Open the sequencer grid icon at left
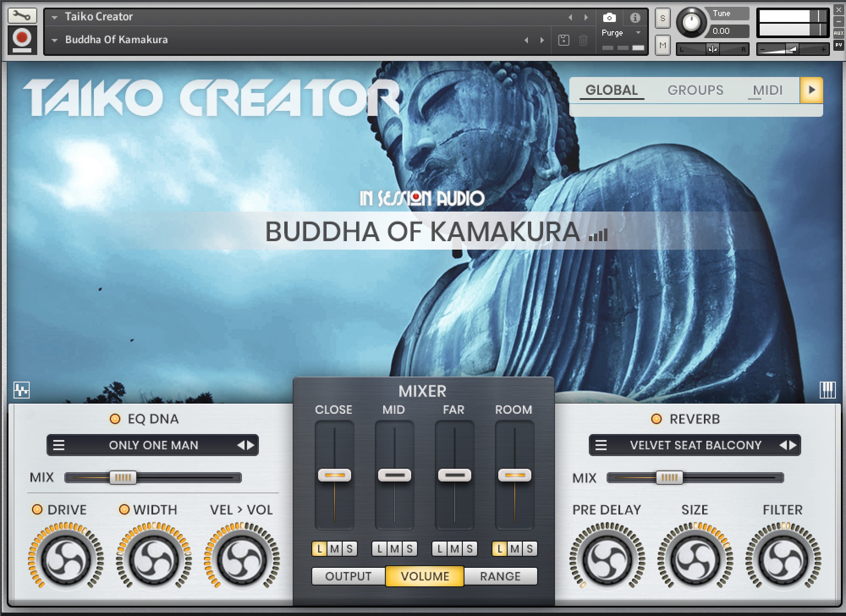 pyautogui.click(x=22, y=390)
